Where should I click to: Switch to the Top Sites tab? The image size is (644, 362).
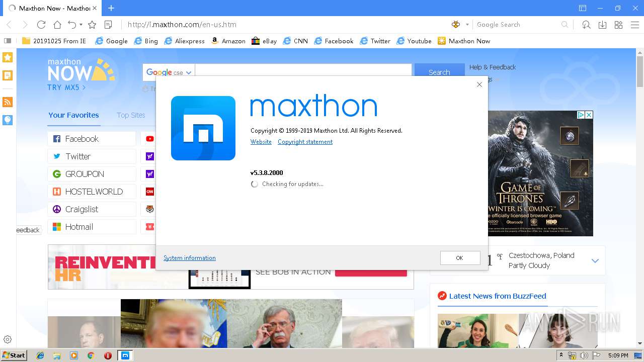(x=131, y=115)
